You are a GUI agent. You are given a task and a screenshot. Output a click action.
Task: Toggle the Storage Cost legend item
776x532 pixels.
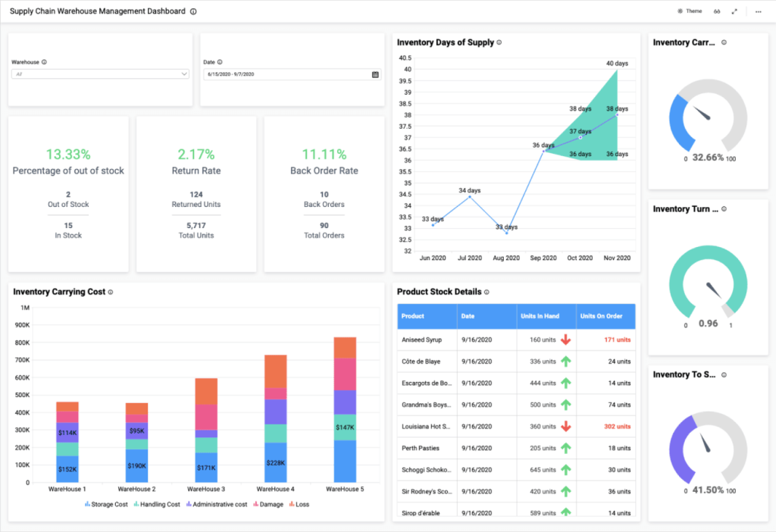(106, 504)
